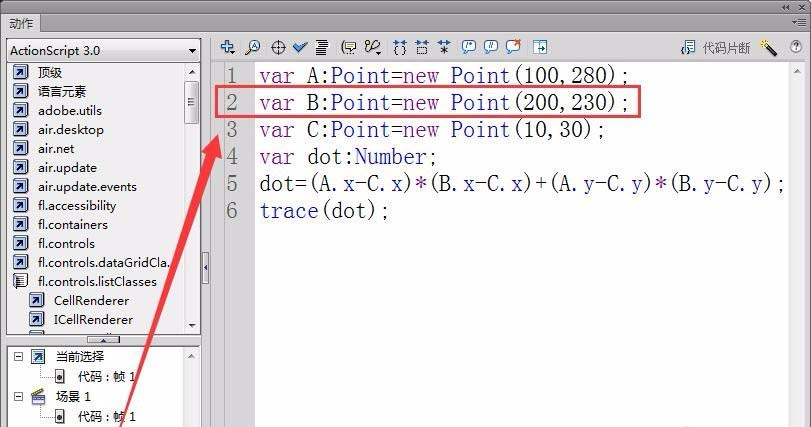The image size is (811, 427).
Task: Switch to the 动作 (Actions) tab
Action: pos(21,23)
